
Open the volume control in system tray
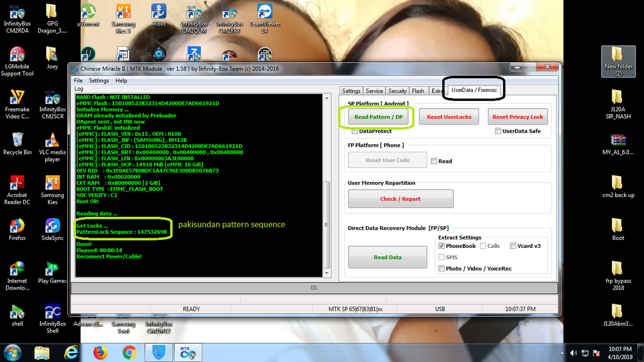pos(574,353)
